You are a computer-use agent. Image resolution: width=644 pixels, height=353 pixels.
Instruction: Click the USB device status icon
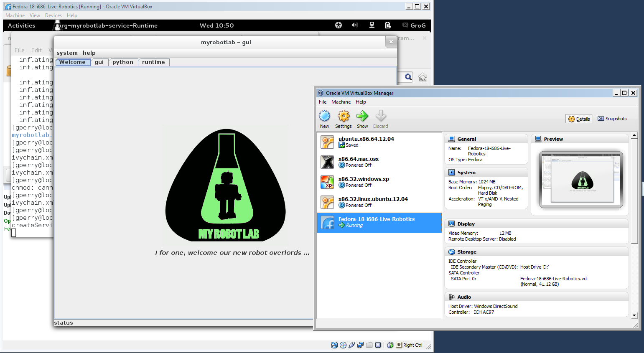352,345
